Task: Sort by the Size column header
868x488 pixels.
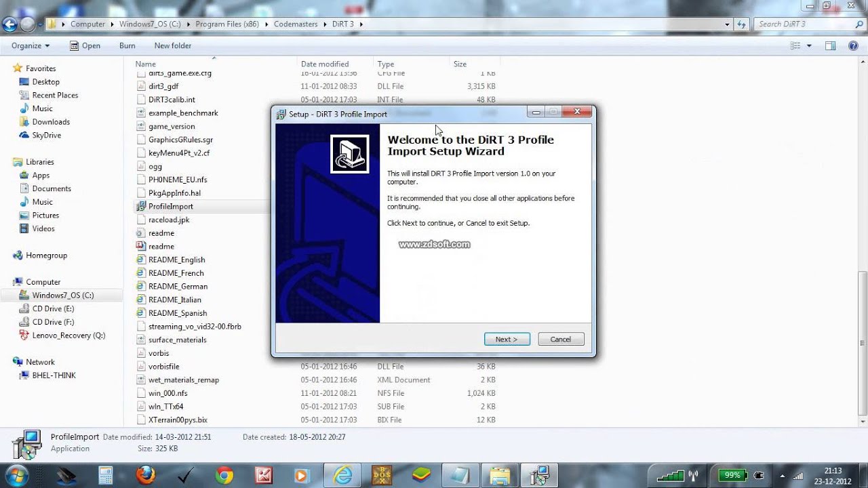Action: pos(460,64)
